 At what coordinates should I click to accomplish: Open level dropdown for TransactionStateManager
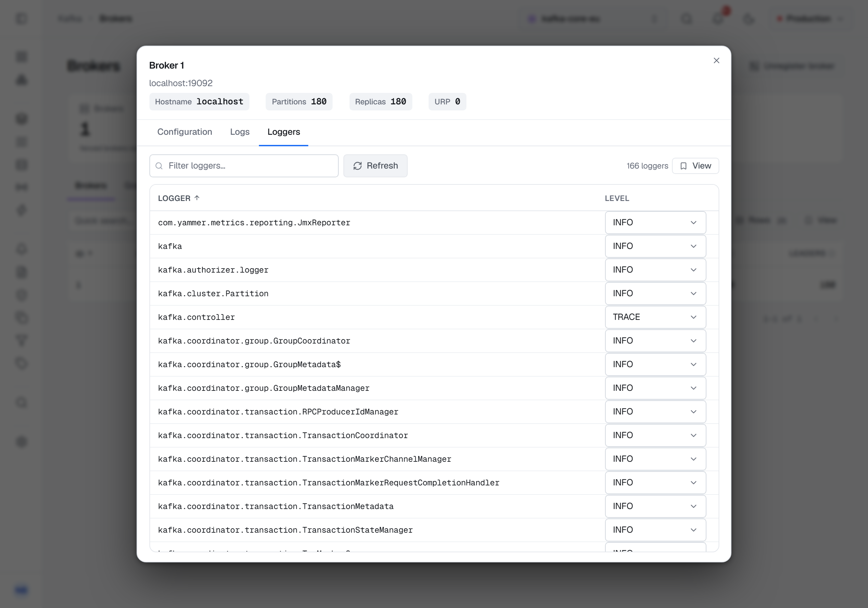tap(655, 530)
